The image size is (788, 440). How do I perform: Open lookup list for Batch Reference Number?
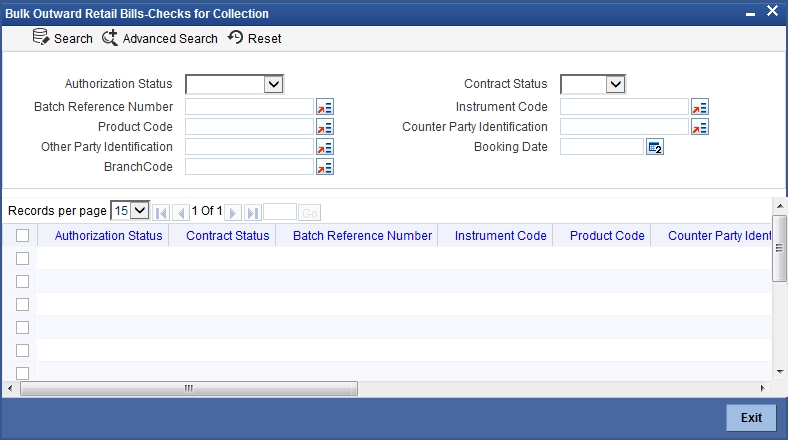(x=325, y=107)
